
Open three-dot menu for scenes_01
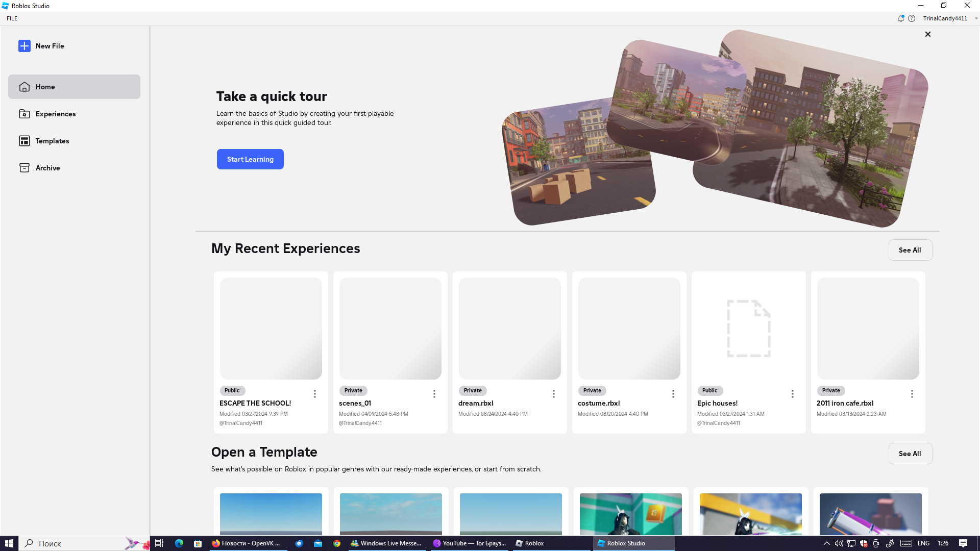[x=434, y=394]
